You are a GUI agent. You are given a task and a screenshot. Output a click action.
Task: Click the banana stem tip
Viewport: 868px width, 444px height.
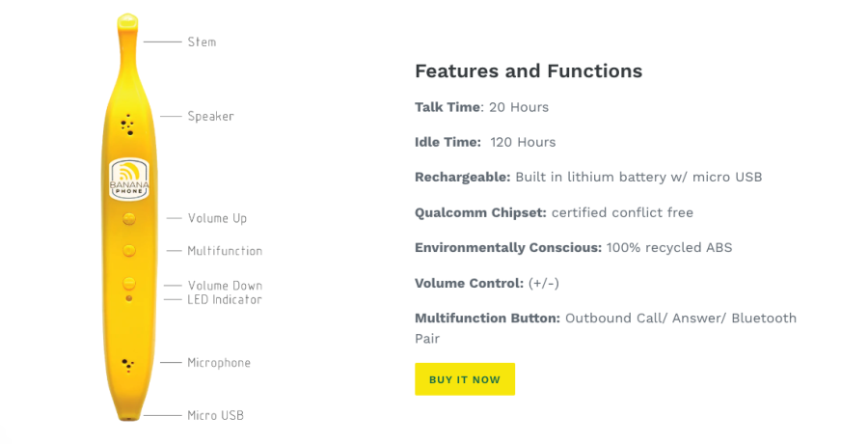click(x=126, y=21)
